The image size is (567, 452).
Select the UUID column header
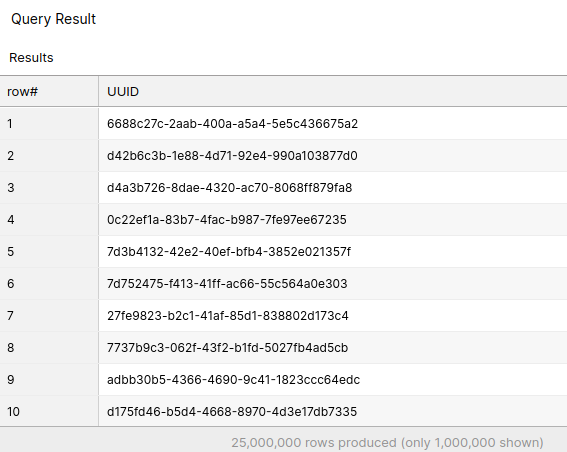point(333,91)
